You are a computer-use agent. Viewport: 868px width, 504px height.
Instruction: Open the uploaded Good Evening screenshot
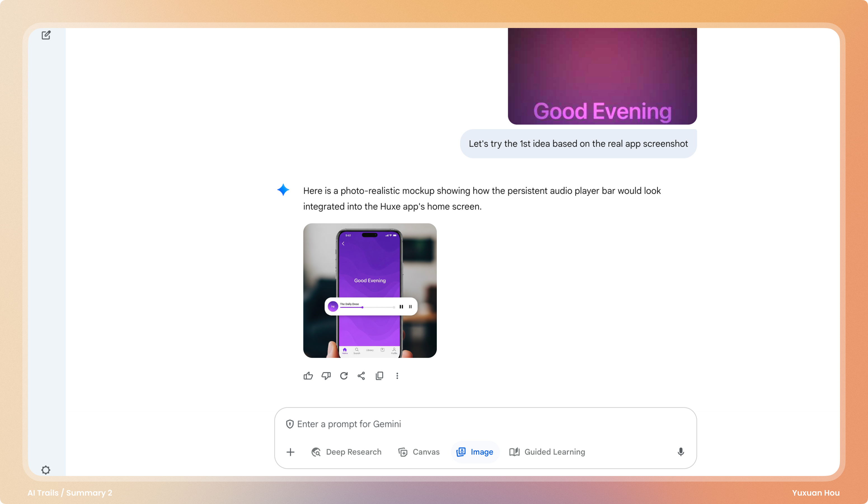coord(602,76)
